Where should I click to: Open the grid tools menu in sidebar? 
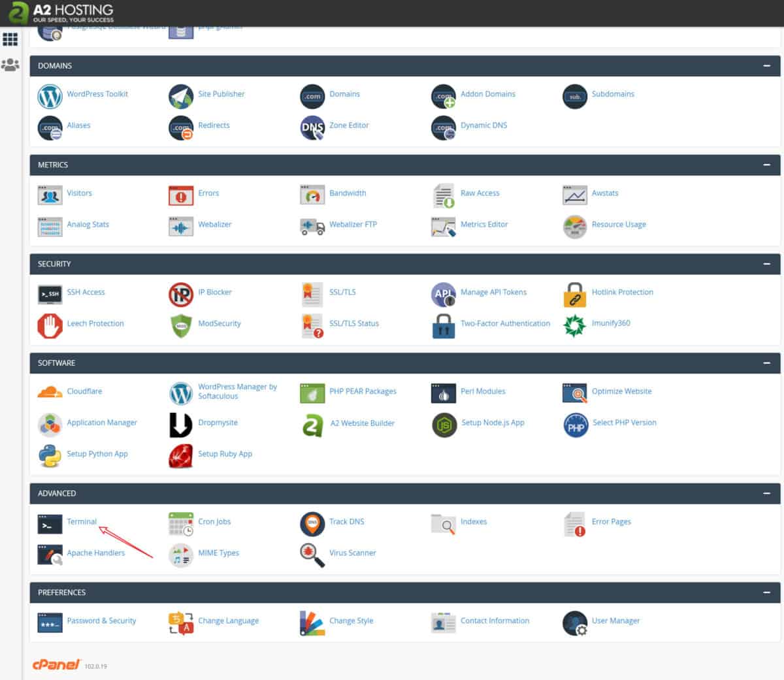pos(10,39)
